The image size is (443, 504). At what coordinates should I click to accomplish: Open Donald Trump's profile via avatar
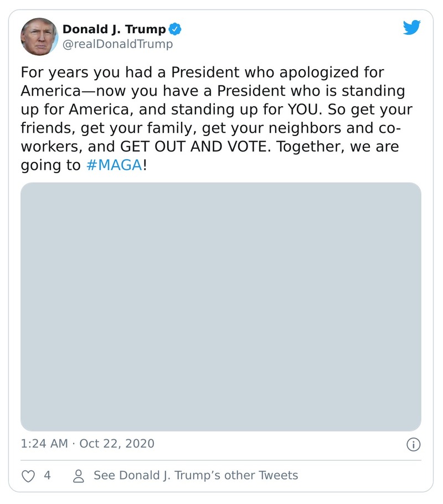tap(39, 37)
